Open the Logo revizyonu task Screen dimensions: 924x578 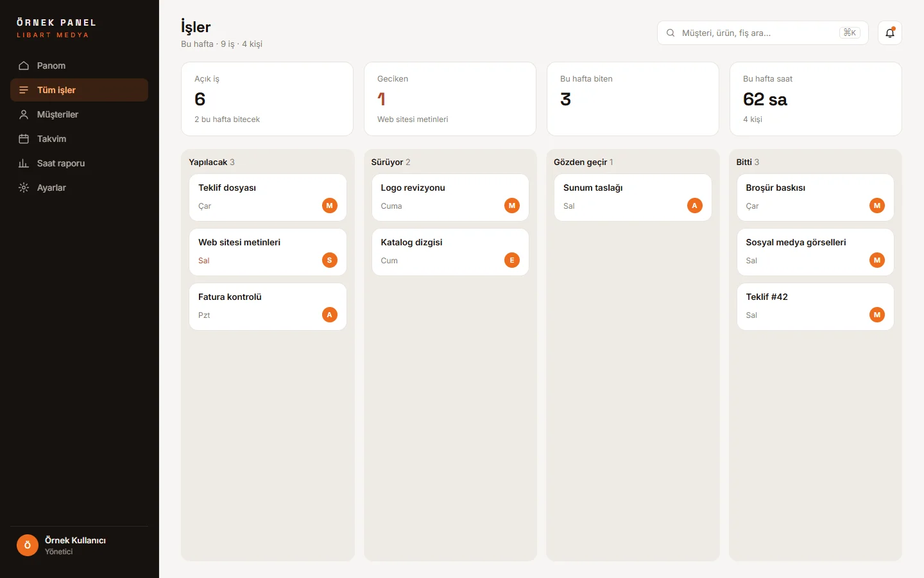pos(450,198)
